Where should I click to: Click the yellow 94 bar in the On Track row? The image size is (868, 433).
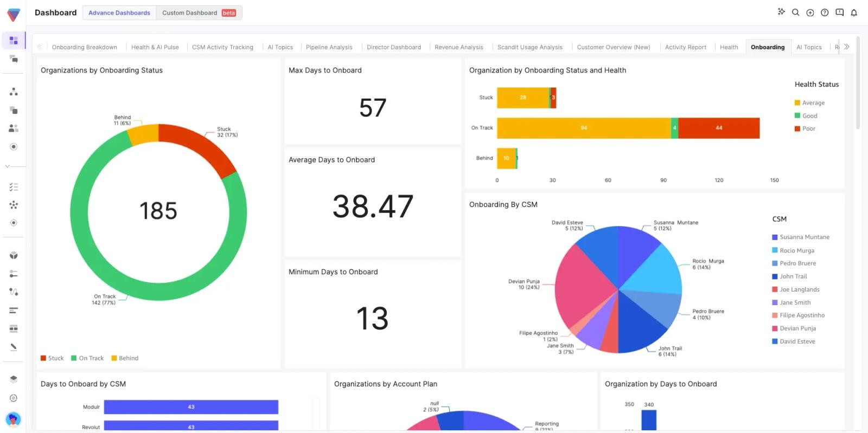point(584,128)
